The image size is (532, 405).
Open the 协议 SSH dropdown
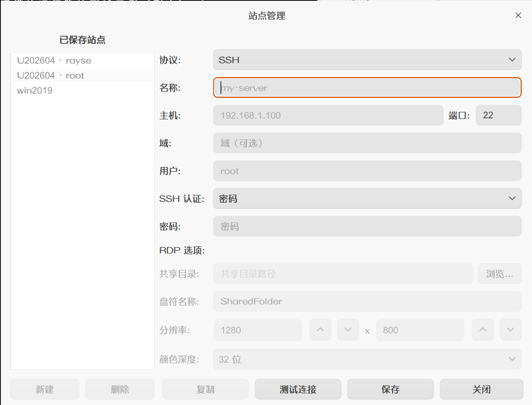(367, 60)
